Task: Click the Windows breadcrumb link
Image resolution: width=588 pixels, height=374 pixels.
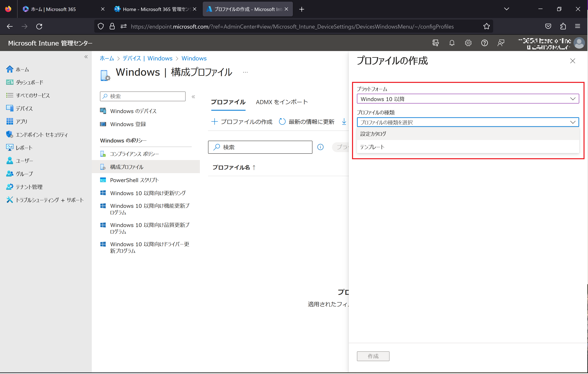Action: click(x=194, y=58)
